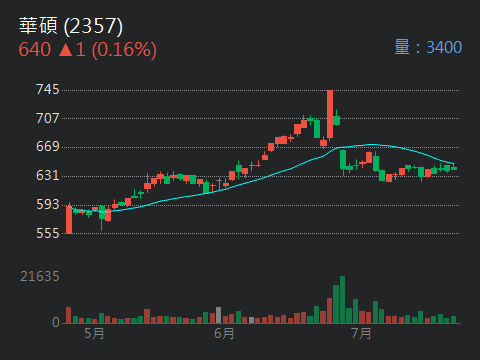Screen dimensions: 480x360
Task: Click the tallest green volume bar
Action: tap(342, 300)
